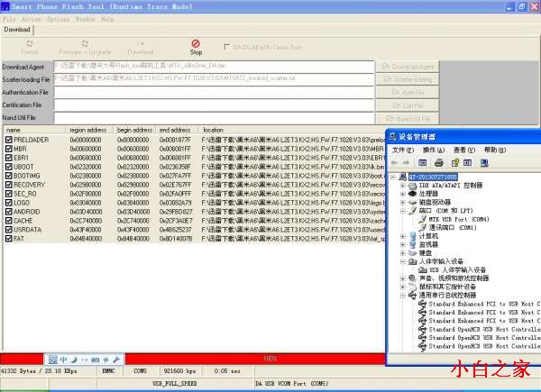The height and width of the screenshot is (392, 541).
Task: Click the Authentication File input field
Action: pos(214,92)
